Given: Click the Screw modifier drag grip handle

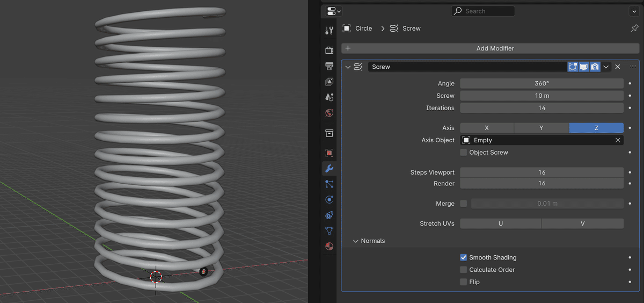Looking at the screenshot, I should (633, 66).
